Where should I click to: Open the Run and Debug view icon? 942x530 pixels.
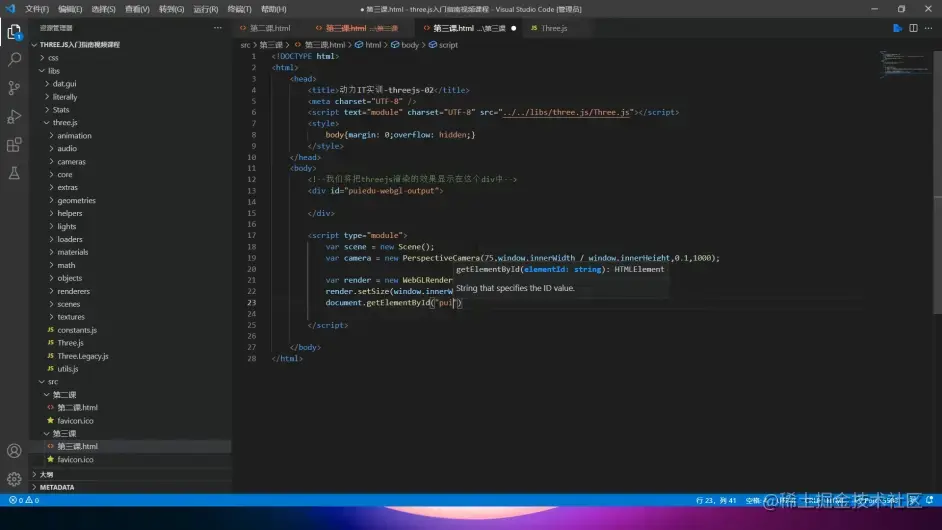coord(14,116)
